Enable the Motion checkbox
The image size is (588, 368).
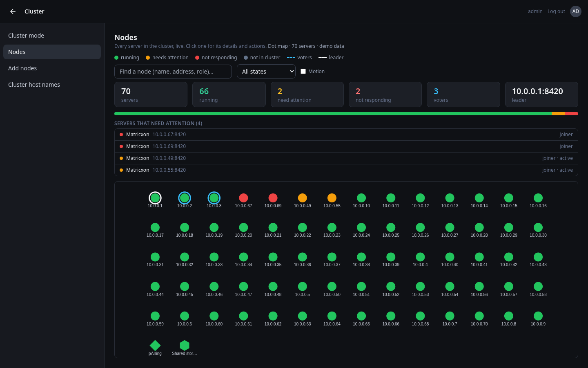pyautogui.click(x=303, y=72)
